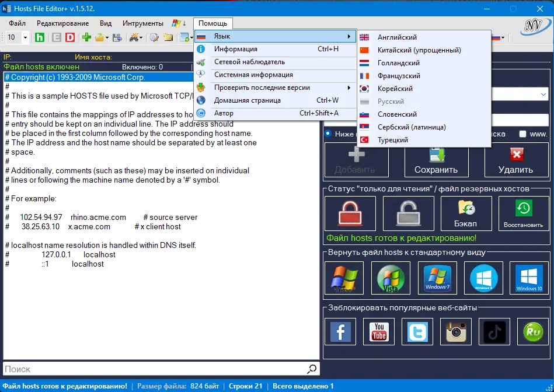The image size is (554, 392).
Task: Click the red closed padlock read-only icon
Action: click(x=350, y=213)
